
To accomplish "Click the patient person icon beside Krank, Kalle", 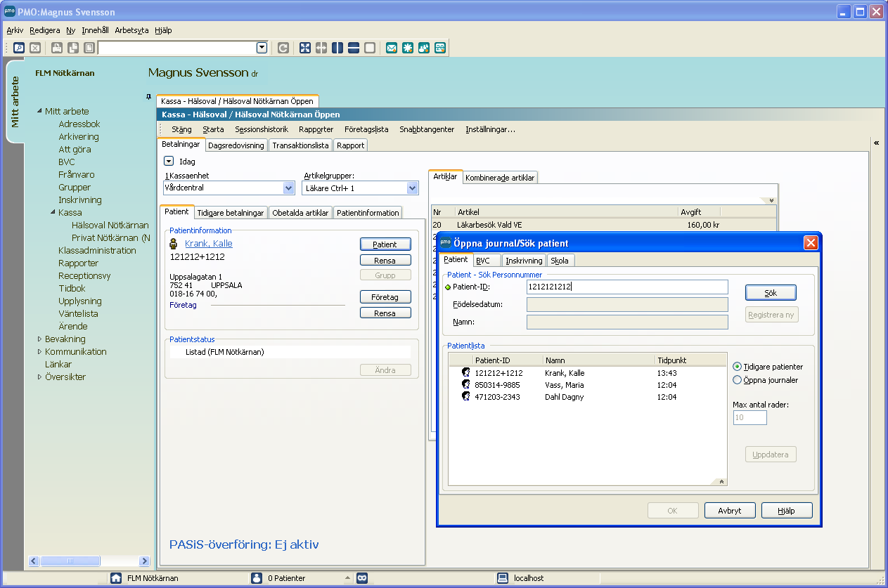I will point(173,244).
